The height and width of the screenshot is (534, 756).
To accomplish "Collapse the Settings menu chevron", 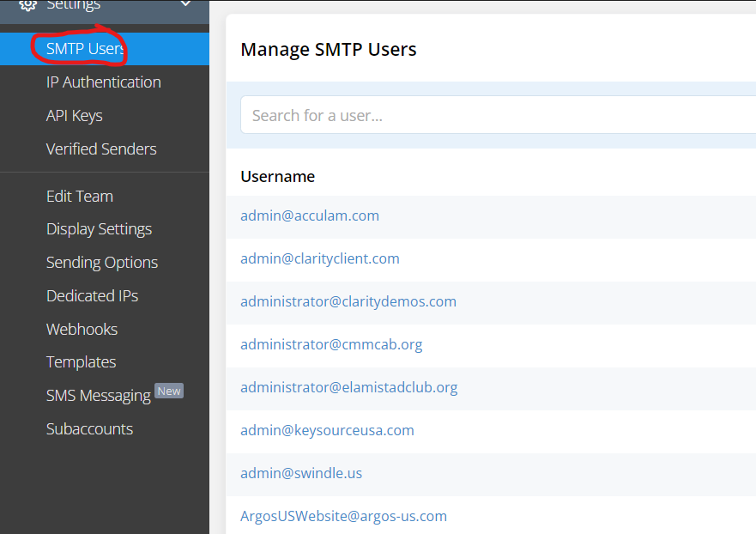I will (x=185, y=3).
